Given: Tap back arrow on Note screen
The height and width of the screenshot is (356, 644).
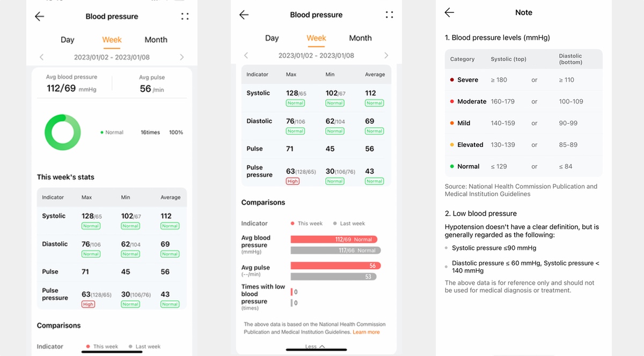Looking at the screenshot, I should click(x=450, y=12).
